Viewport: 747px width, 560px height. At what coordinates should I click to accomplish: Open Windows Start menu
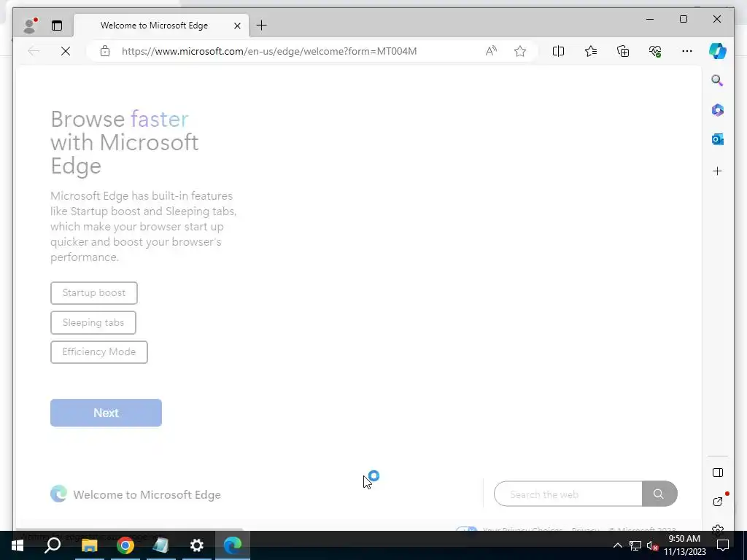pyautogui.click(x=18, y=545)
